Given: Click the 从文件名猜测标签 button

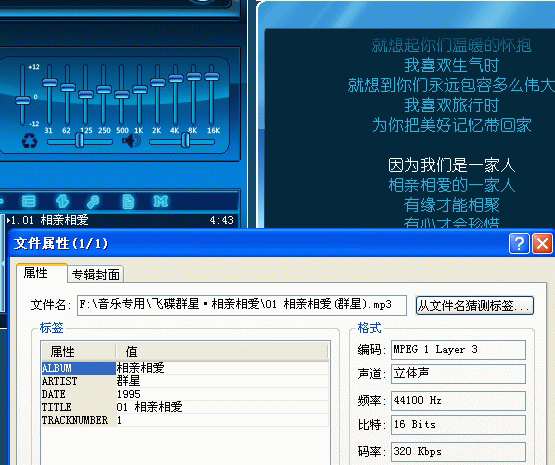Looking at the screenshot, I should [x=475, y=305].
